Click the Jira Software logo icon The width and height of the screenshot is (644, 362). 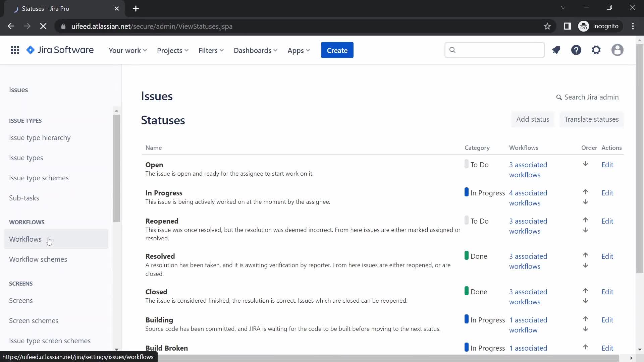31,50
